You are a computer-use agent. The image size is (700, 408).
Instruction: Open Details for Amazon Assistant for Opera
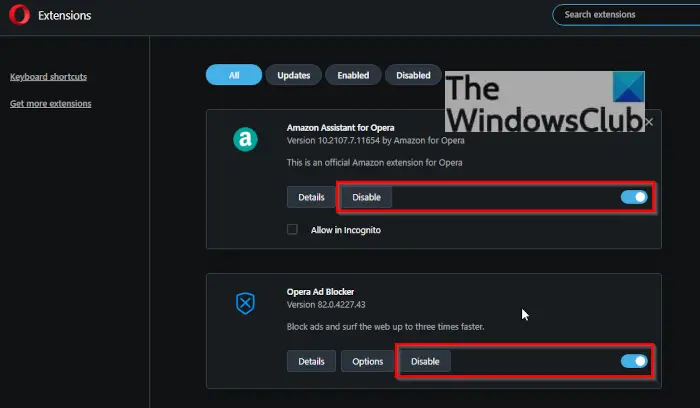pyautogui.click(x=311, y=197)
